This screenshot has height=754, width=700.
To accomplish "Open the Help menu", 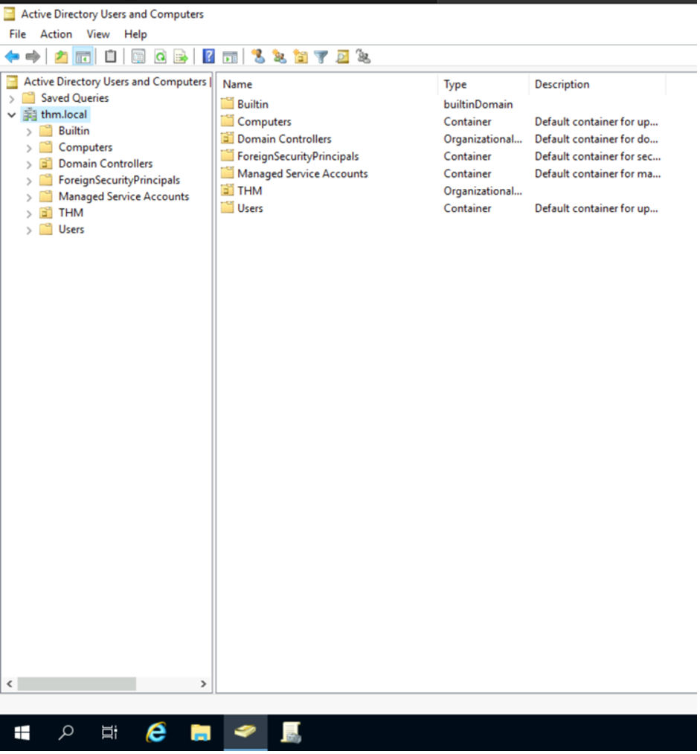I will 135,34.
